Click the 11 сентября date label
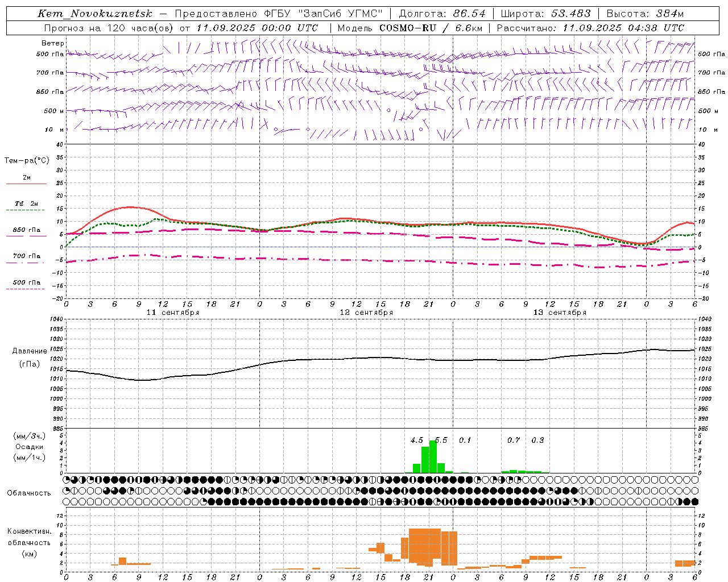This screenshot has height=582, width=728. pos(173,313)
